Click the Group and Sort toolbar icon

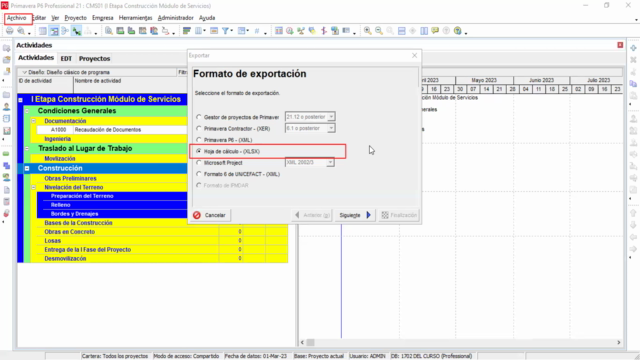tap(242, 31)
